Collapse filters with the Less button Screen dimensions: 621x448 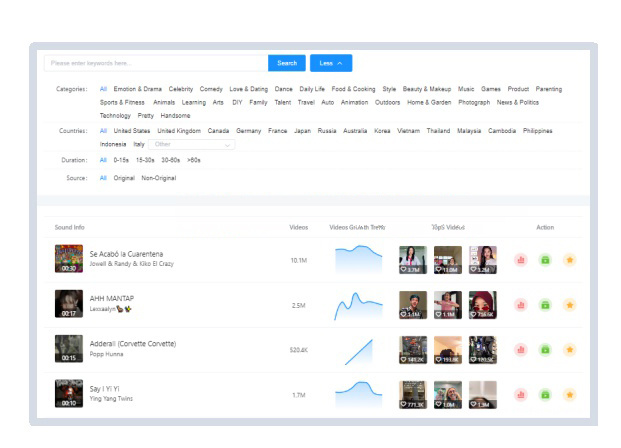coord(331,63)
